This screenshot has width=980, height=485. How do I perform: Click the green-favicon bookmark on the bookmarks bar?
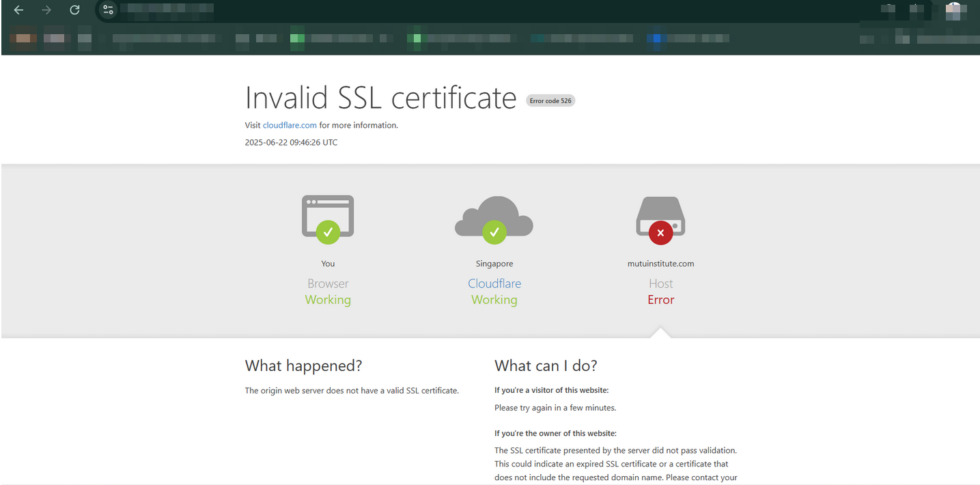(297, 38)
